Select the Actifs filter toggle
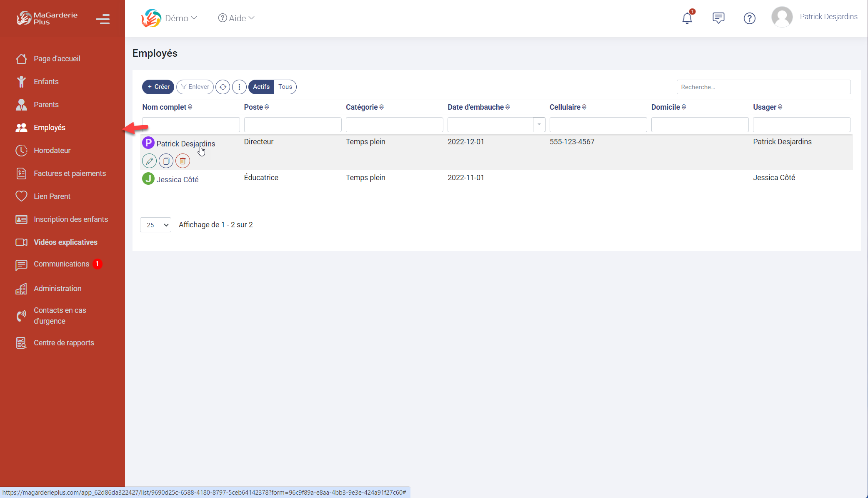 click(x=261, y=87)
